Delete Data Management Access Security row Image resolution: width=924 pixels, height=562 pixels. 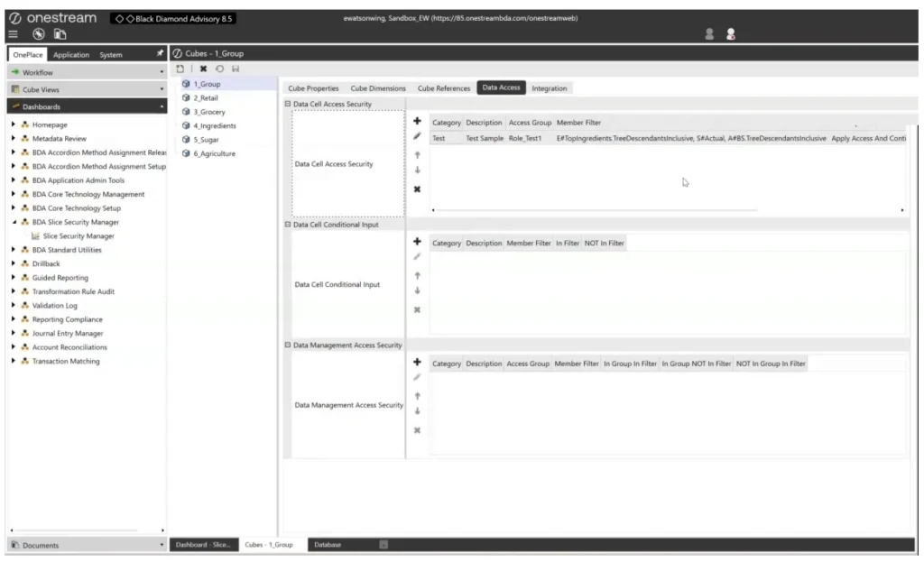417,430
